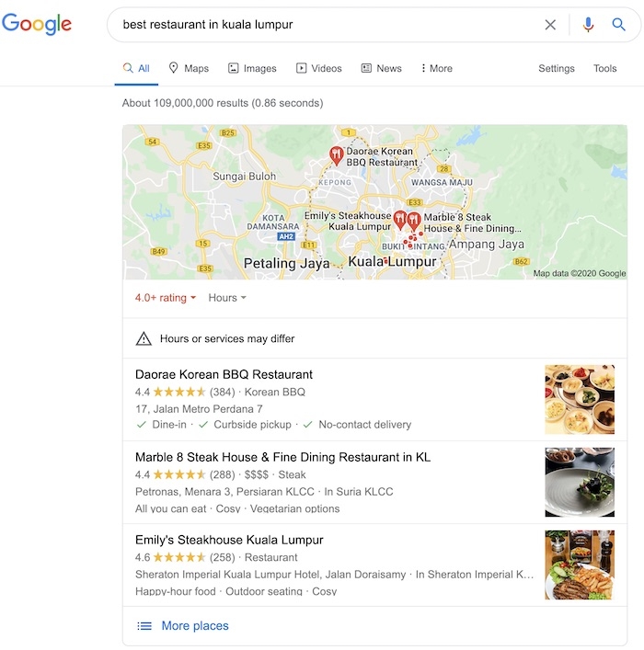Open the Hours filter dropdown

(x=227, y=298)
